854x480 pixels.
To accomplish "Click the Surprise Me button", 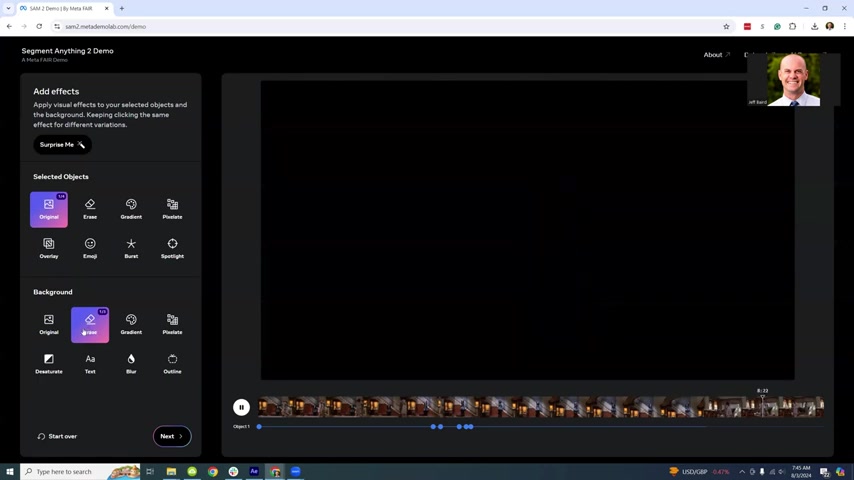I will click(x=62, y=145).
